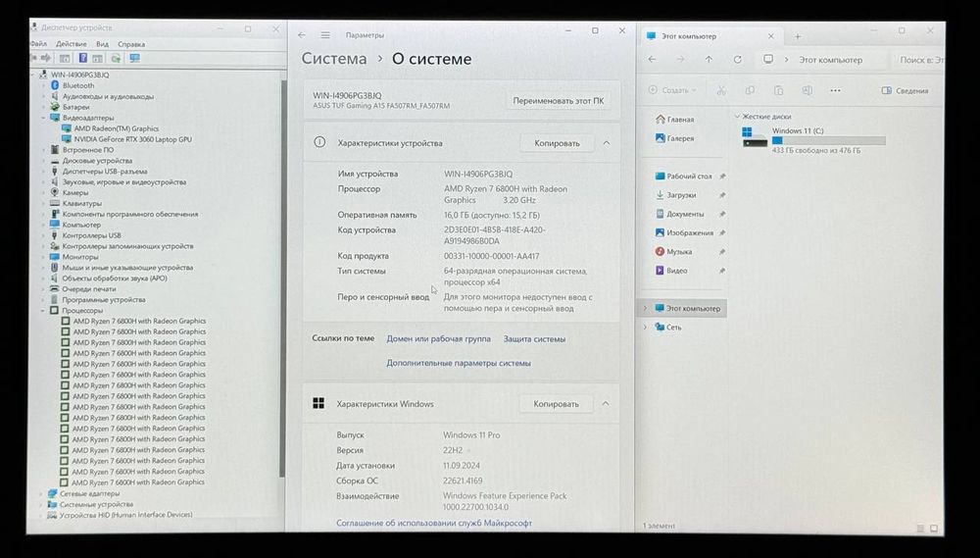This screenshot has height=558, width=980.
Task: Open the three-dots More menu in Explorer
Action: 835,90
